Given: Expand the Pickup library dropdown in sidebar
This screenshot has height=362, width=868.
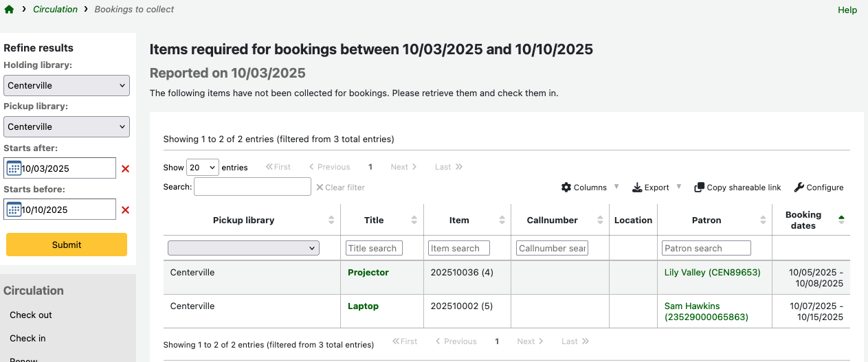Looking at the screenshot, I should (x=67, y=127).
